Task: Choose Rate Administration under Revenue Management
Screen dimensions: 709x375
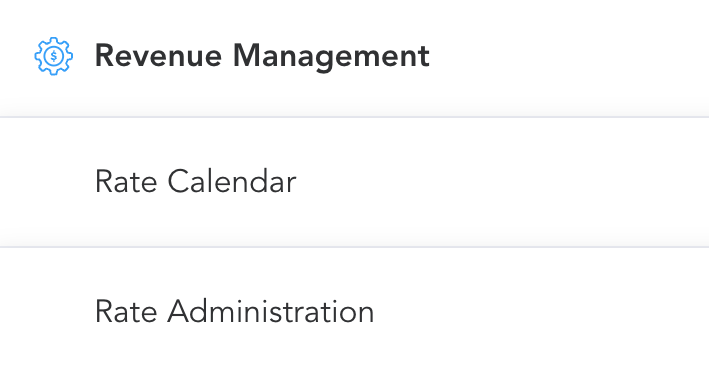Action: coord(354,312)
